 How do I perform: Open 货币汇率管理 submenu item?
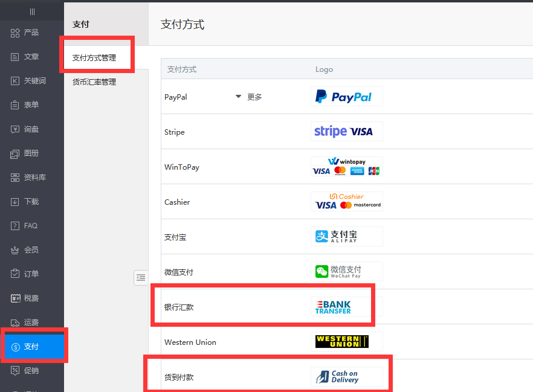point(94,82)
